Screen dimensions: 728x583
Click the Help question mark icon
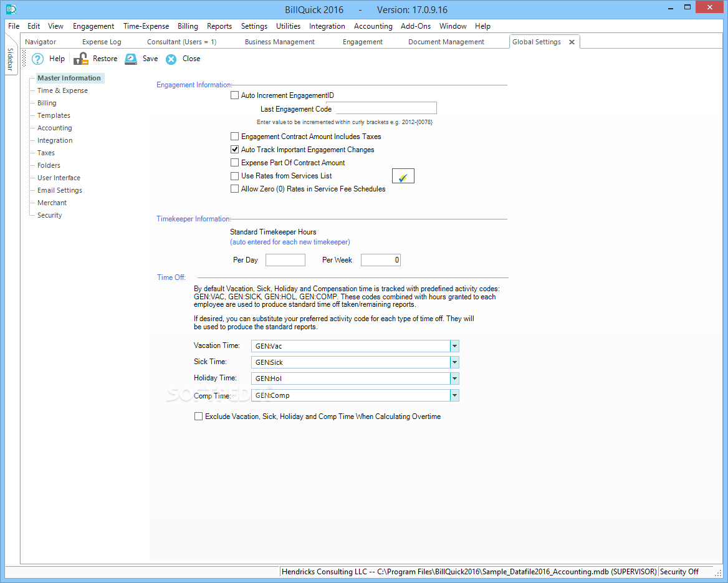[x=37, y=59]
